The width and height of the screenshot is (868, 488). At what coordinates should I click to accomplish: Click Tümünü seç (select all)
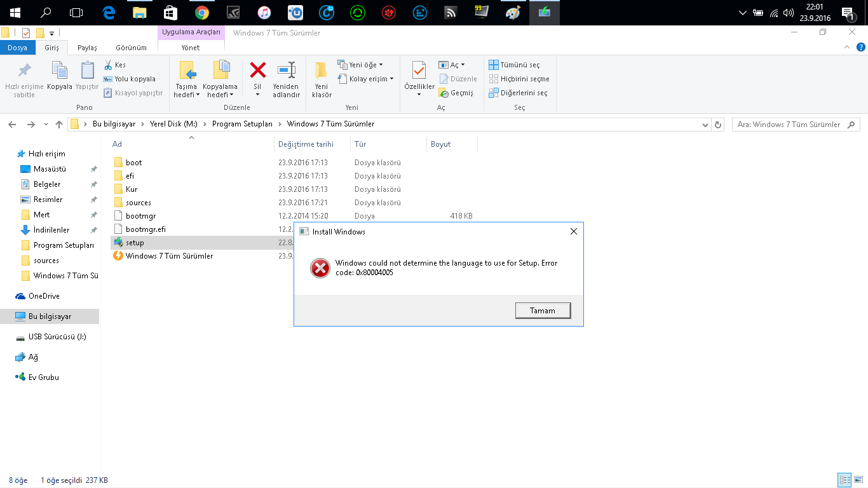coord(514,65)
